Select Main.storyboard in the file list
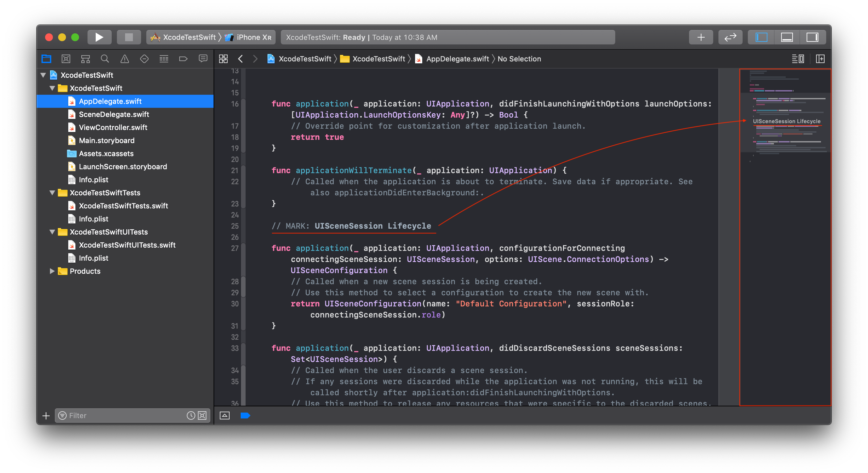Viewport: 868px width, 473px height. [106, 140]
